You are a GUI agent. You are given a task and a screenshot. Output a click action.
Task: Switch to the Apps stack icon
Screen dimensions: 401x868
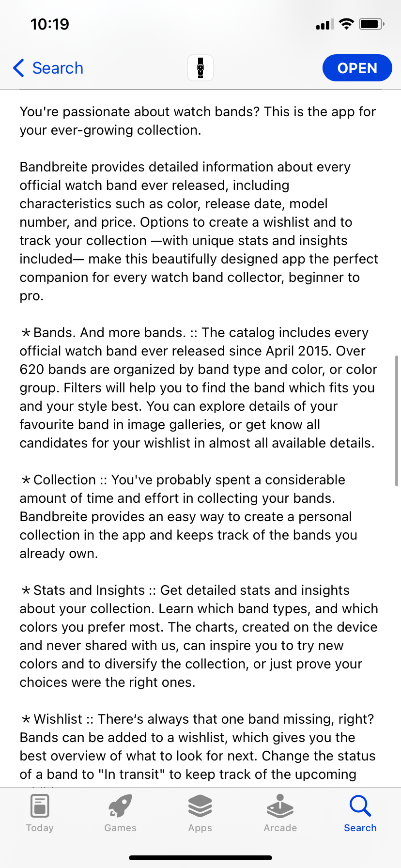(200, 806)
